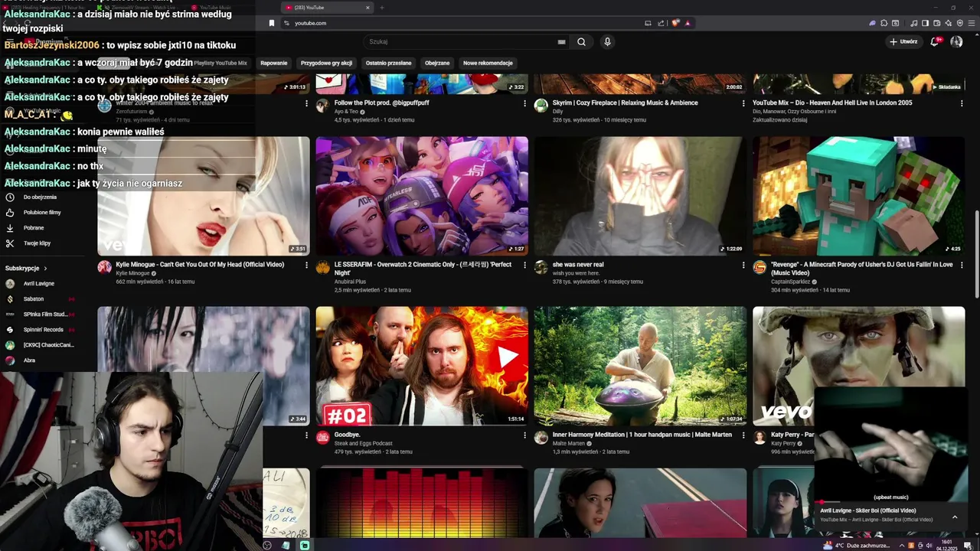Screen dimensions: 980x551
Task: Select the Obejrzane filter chip
Action: click(x=437, y=63)
